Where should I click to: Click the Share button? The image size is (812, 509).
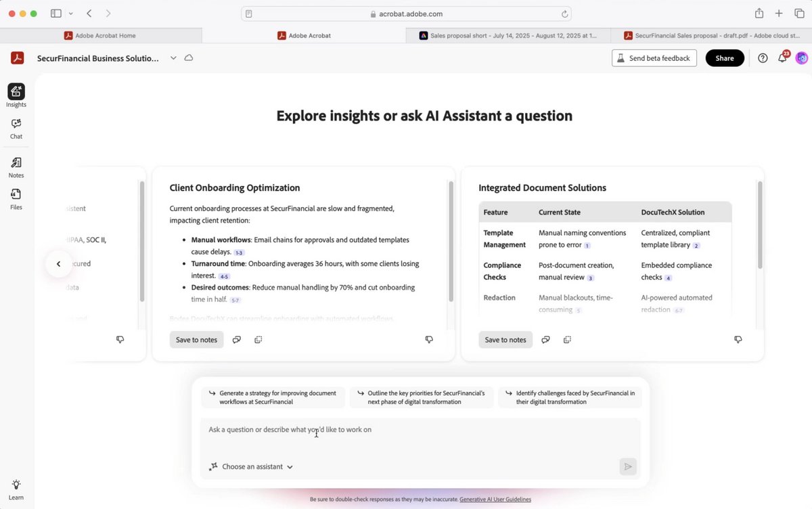pyautogui.click(x=725, y=58)
